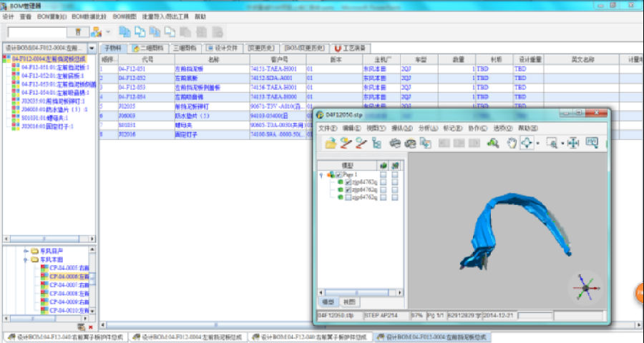Open the 批量导入/导出工具 menu
The height and width of the screenshot is (343, 644).
(165, 17)
